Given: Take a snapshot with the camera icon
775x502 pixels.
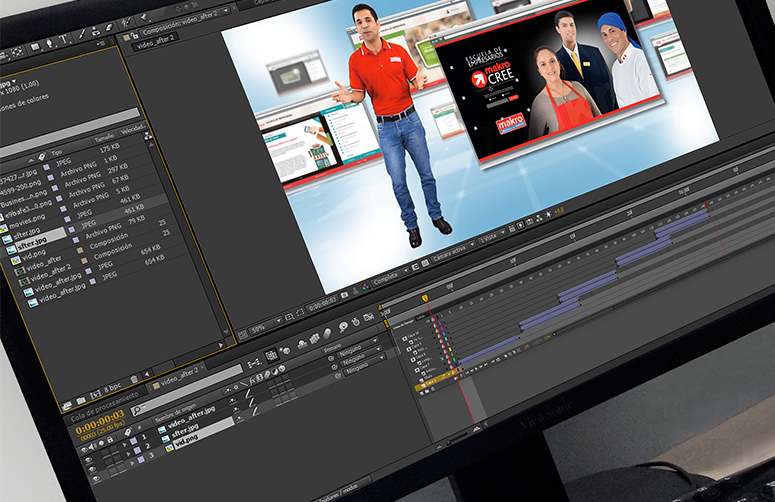Looking at the screenshot, I should point(344,294).
